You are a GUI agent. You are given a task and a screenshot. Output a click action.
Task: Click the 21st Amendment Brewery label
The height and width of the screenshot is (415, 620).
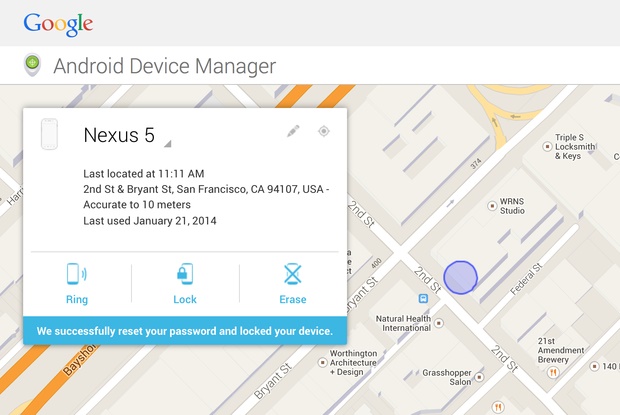point(561,350)
